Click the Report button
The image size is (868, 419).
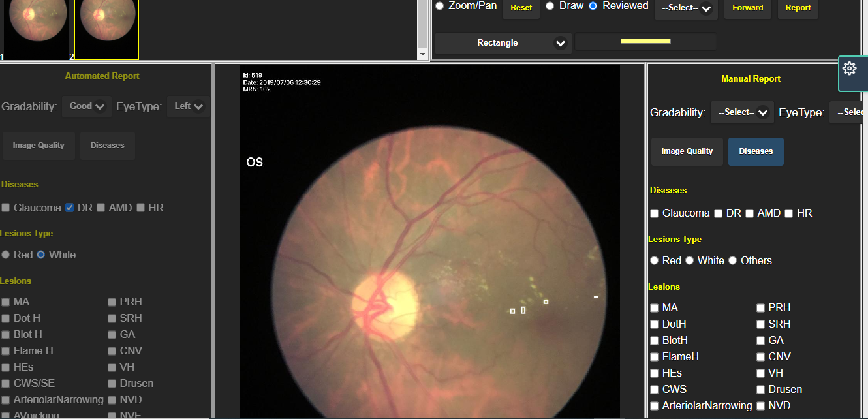point(798,8)
